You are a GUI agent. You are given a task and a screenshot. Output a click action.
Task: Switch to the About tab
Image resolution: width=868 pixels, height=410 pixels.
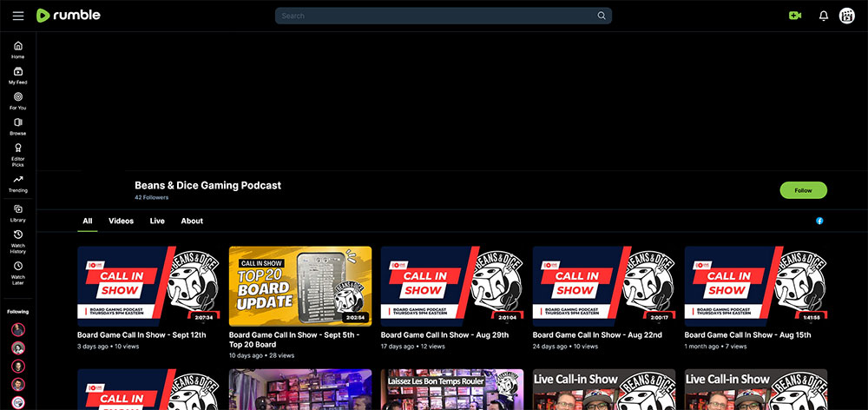pos(192,221)
